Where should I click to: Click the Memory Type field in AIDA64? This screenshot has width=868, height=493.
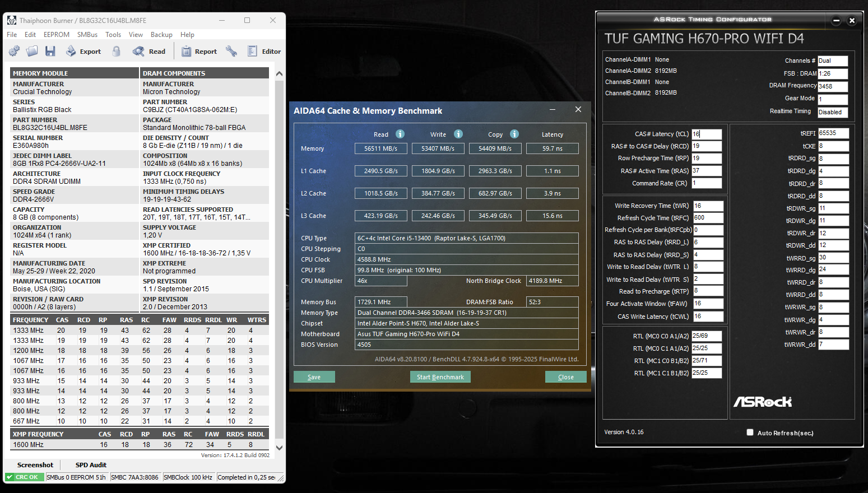[x=467, y=313]
